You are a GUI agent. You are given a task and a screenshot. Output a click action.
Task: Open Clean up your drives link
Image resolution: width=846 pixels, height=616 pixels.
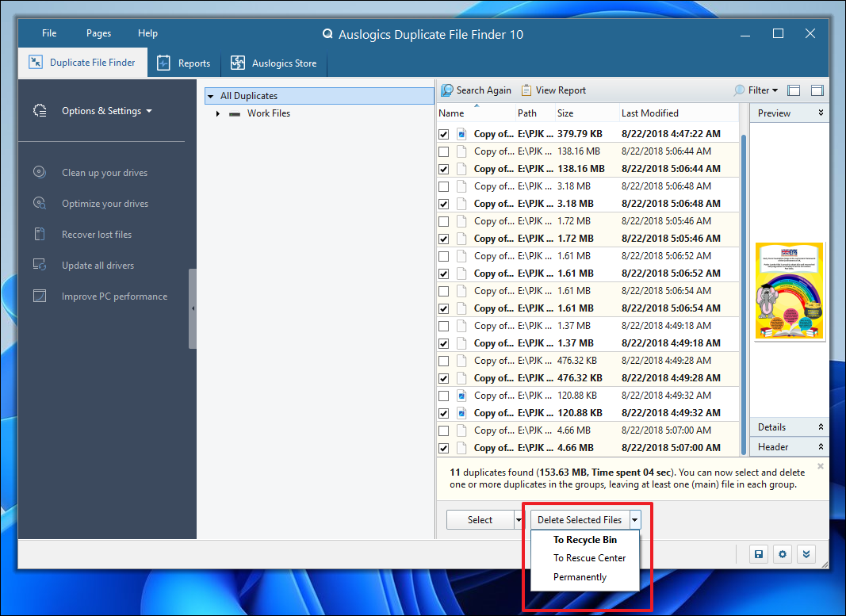[x=105, y=173]
